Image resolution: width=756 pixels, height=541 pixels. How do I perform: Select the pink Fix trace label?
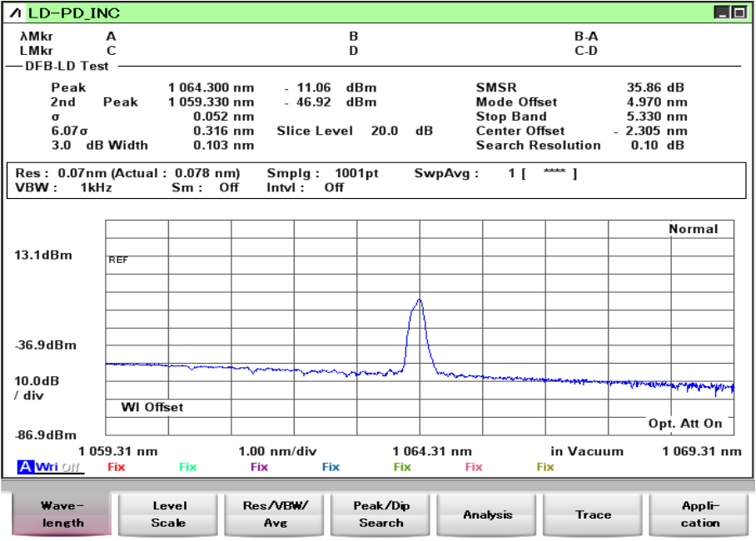(474, 467)
